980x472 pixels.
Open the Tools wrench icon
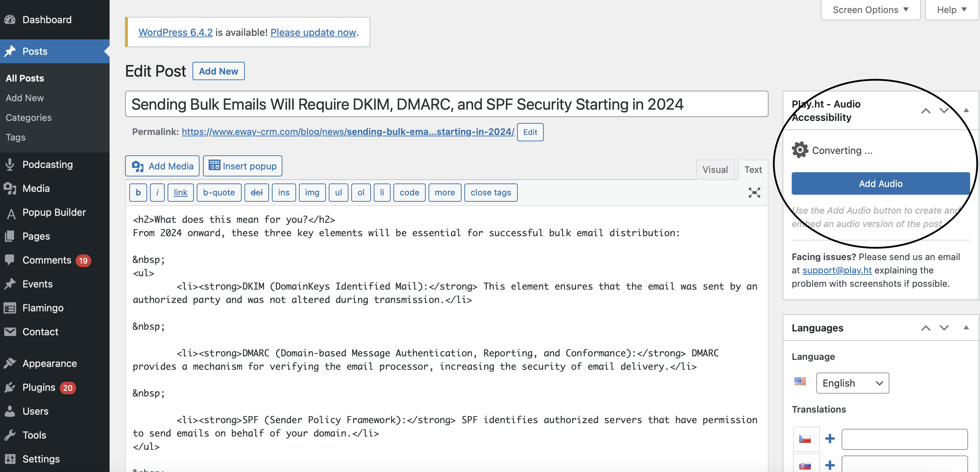10,435
